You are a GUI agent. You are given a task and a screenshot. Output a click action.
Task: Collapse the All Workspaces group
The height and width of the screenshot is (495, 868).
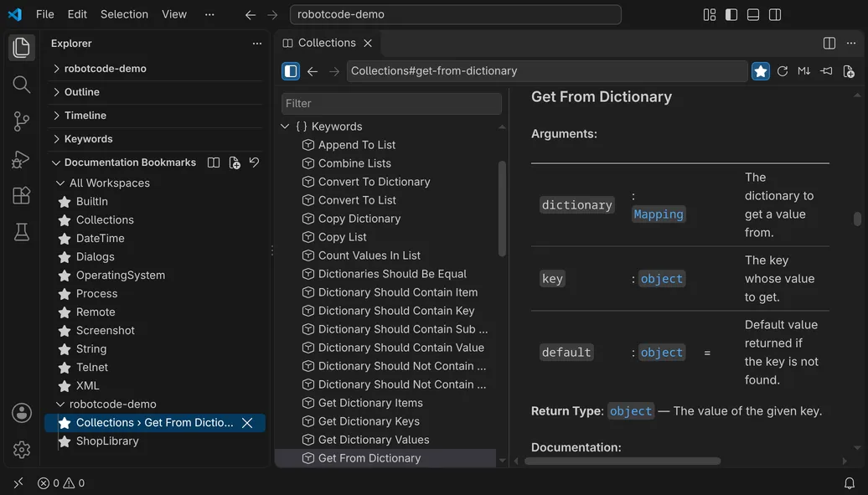(60, 183)
